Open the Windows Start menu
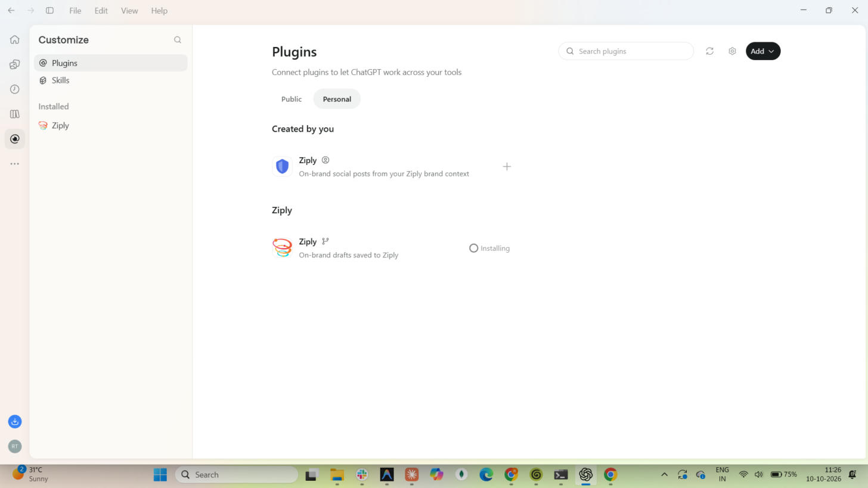The height and width of the screenshot is (488, 868). pos(160,475)
